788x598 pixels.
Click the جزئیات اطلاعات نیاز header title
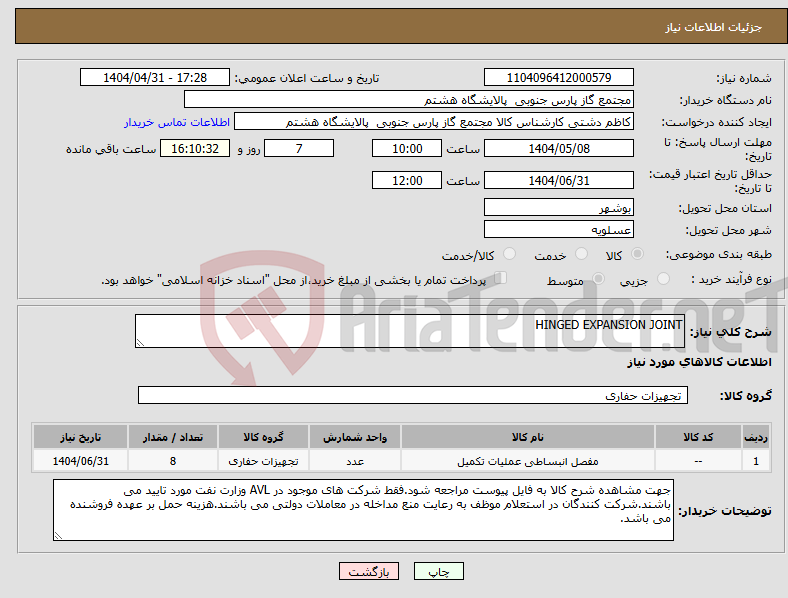click(714, 27)
